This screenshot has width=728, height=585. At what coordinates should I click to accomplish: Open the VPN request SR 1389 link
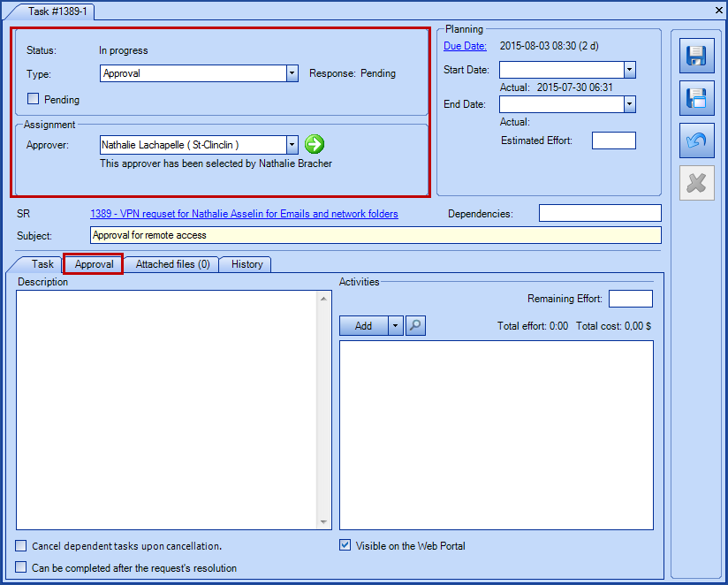click(x=243, y=214)
